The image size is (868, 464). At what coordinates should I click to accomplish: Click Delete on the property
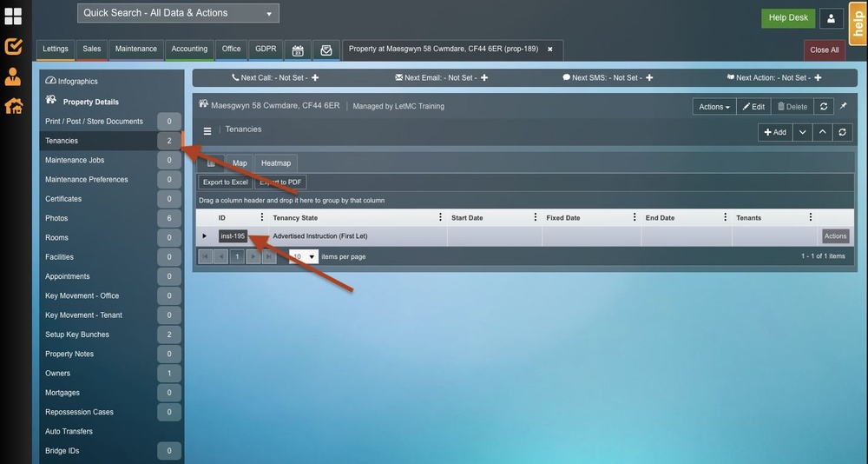pos(792,106)
